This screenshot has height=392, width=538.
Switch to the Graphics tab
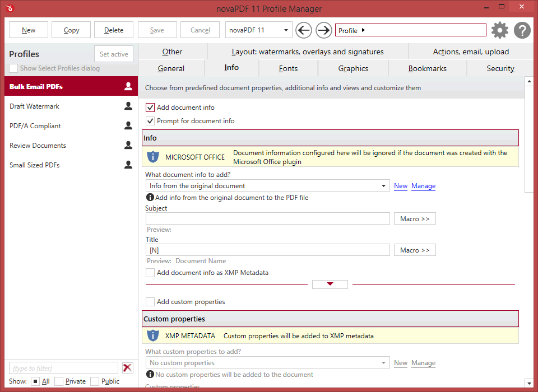point(353,68)
